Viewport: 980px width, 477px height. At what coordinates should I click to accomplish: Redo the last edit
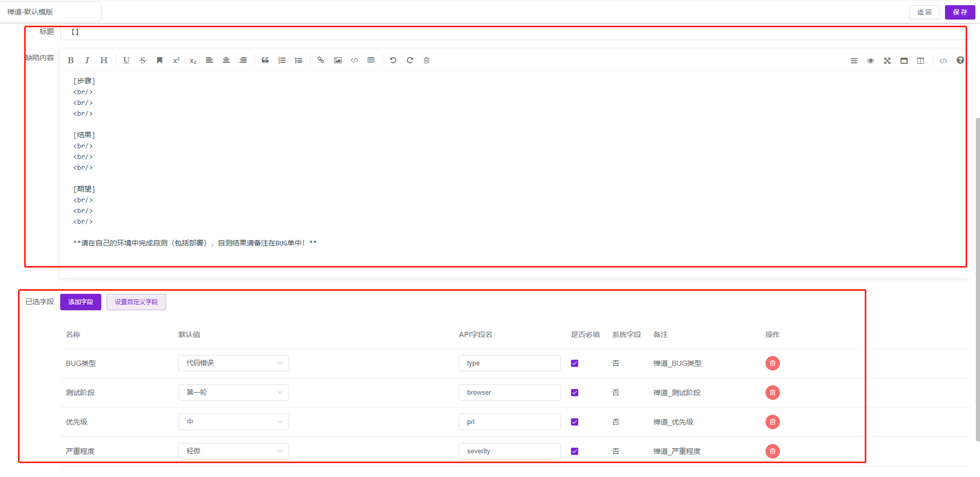coord(410,60)
